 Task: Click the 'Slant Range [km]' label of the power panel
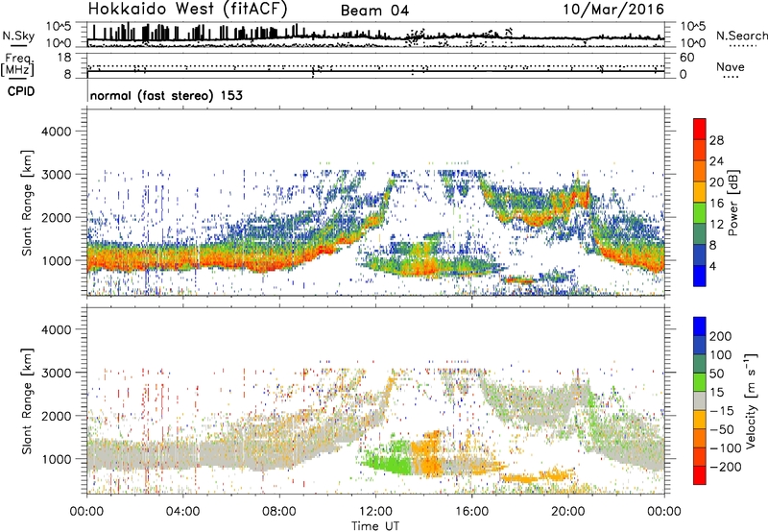point(27,203)
